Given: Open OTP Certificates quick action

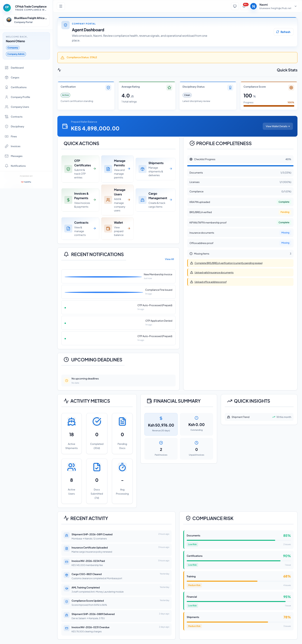Looking at the screenshot, I should [x=80, y=169].
